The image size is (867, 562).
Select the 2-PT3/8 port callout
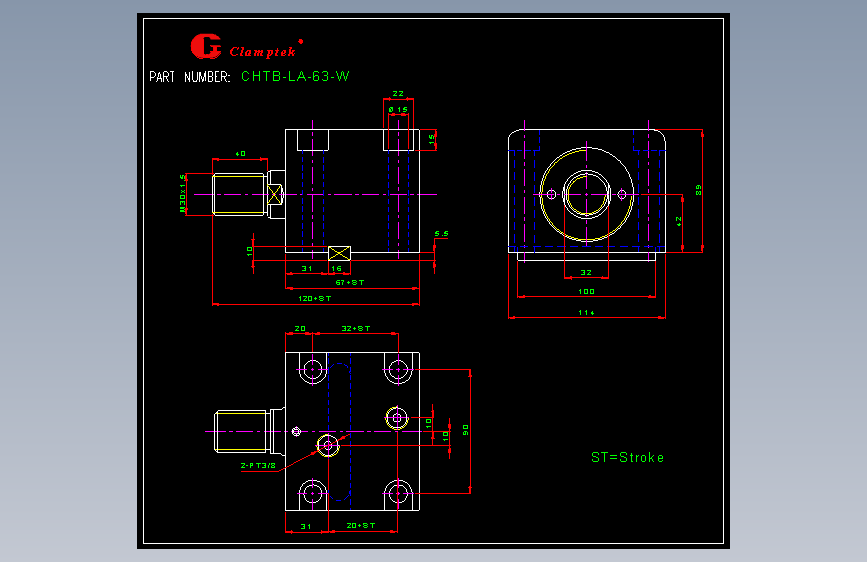(x=258, y=465)
